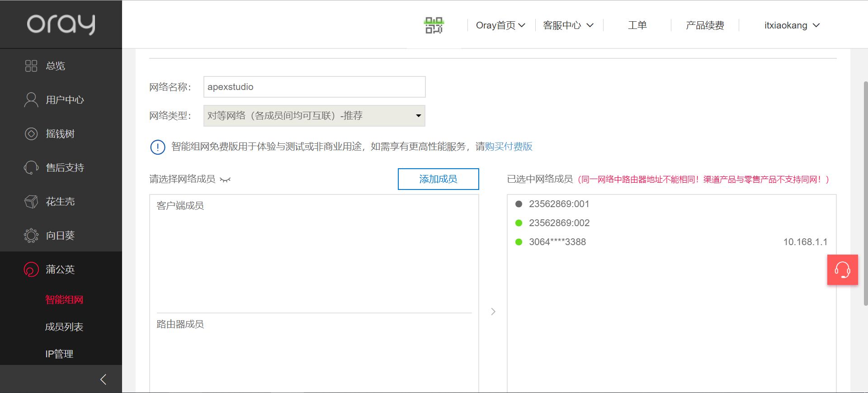868x393 pixels.
Task: Click the IP address 10.168.1.1
Action: tap(805, 242)
